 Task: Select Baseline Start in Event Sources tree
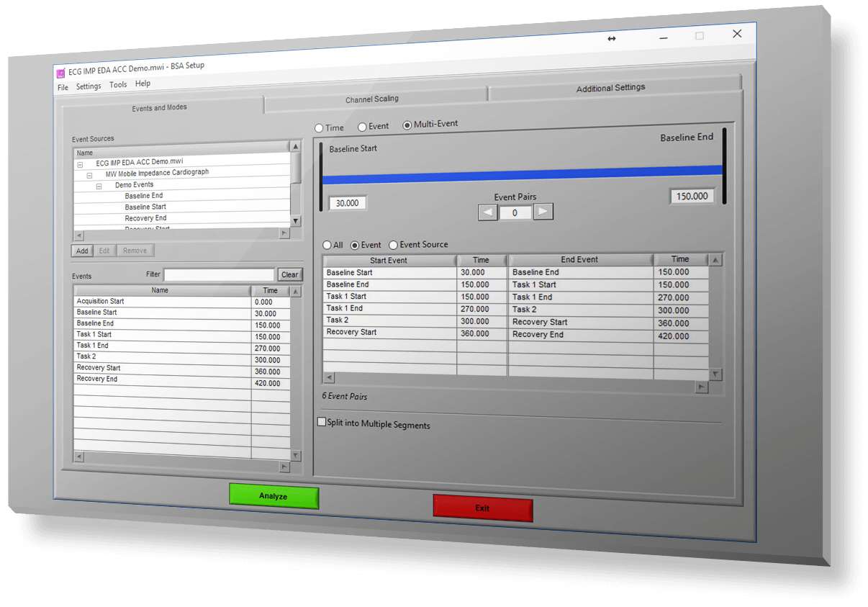coord(145,207)
